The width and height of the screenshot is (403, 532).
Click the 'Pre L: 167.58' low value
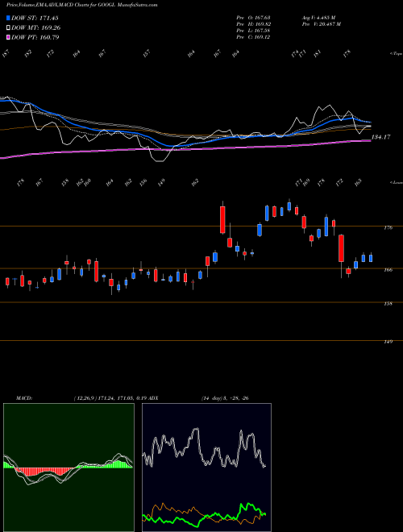coord(253,31)
